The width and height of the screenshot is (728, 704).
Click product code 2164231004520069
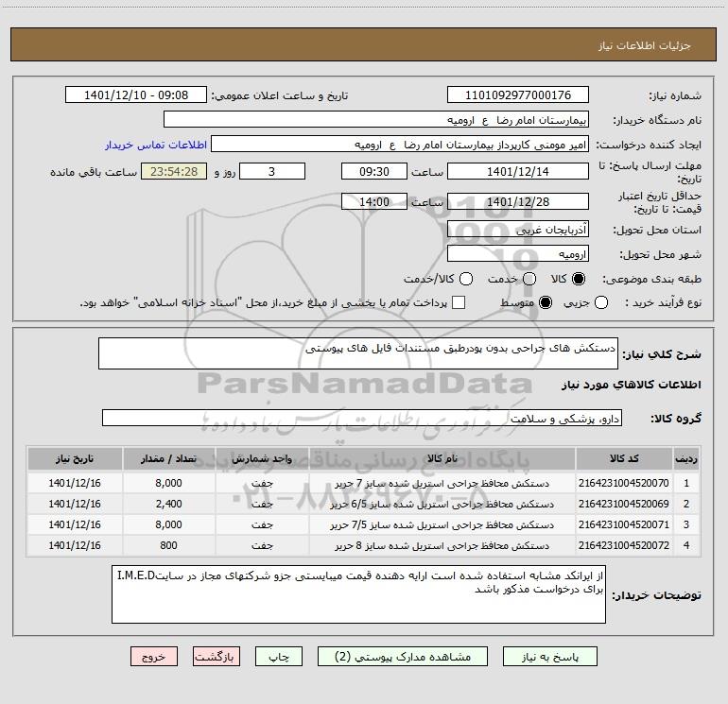coord(624,504)
